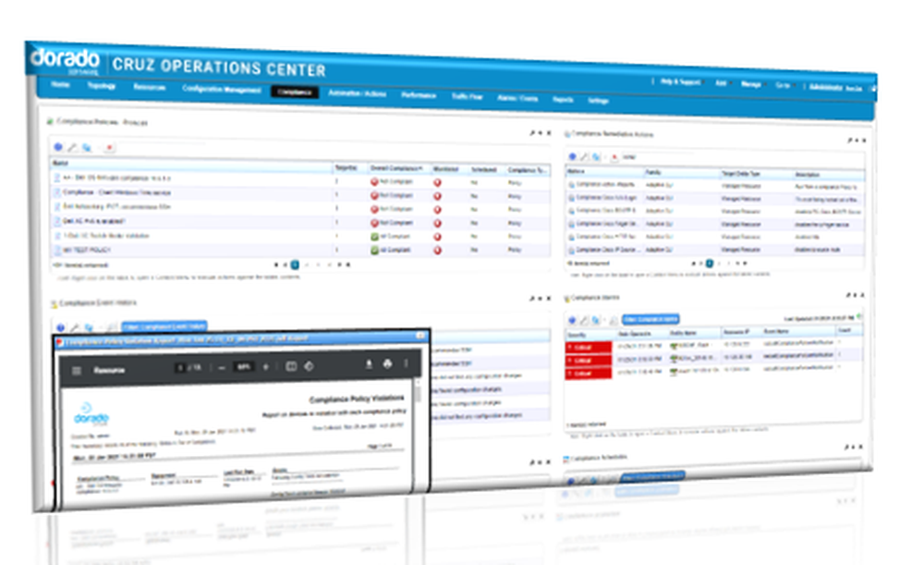
Task: Close the compliance report popup window
Action: [x=420, y=336]
